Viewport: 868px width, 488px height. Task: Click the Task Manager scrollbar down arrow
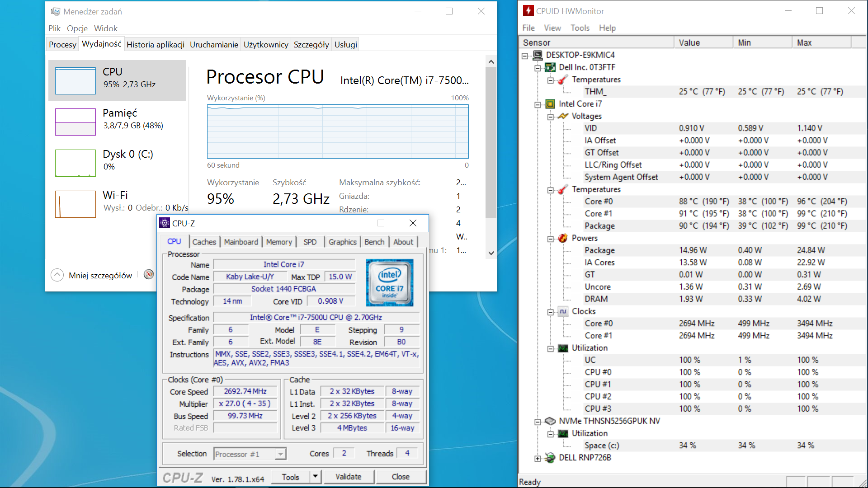(x=491, y=253)
